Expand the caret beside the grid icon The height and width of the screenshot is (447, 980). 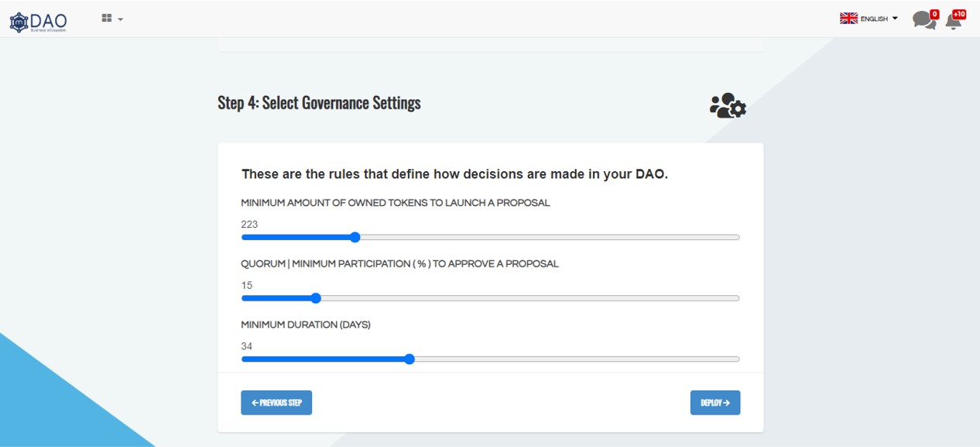pos(121,19)
